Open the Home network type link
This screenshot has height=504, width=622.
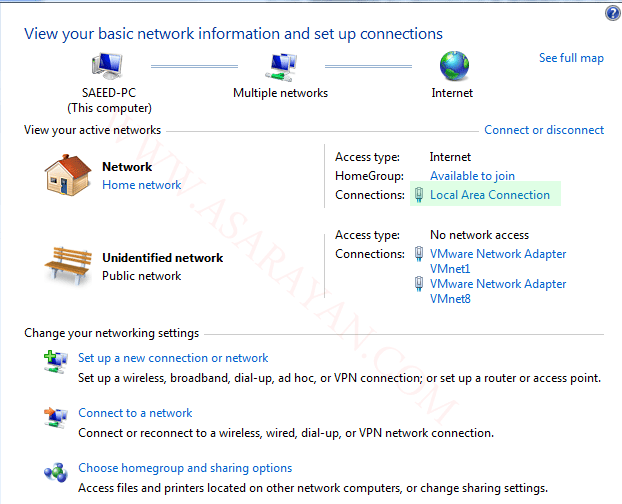(141, 185)
